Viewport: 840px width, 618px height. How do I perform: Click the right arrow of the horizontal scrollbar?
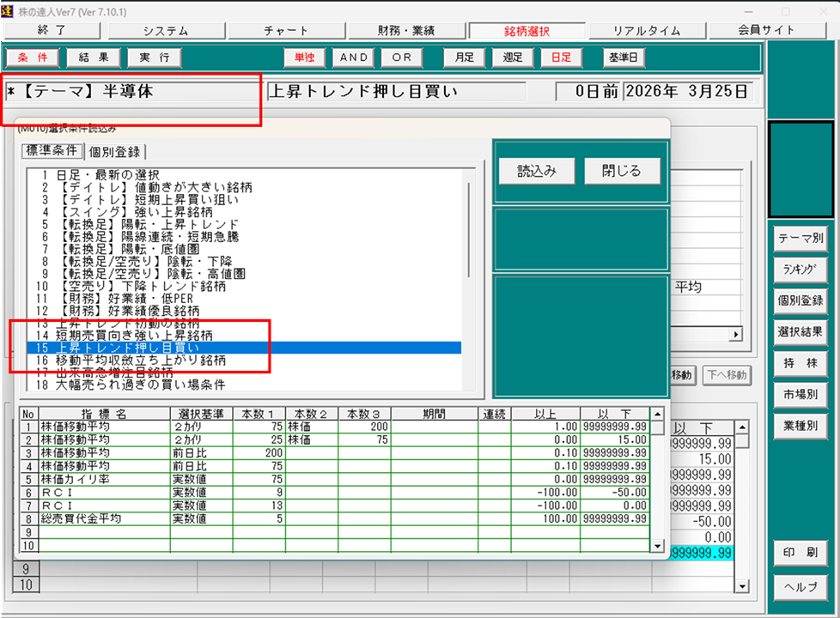click(x=735, y=334)
